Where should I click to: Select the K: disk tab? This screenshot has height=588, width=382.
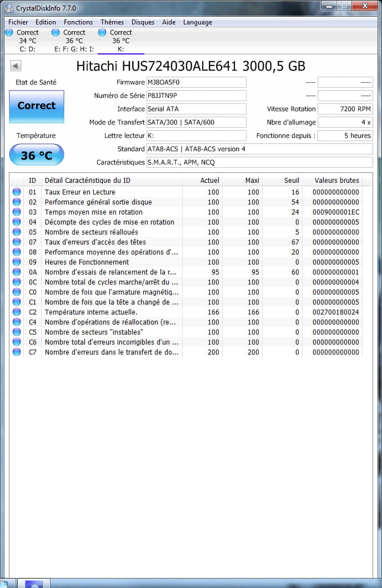[x=120, y=41]
